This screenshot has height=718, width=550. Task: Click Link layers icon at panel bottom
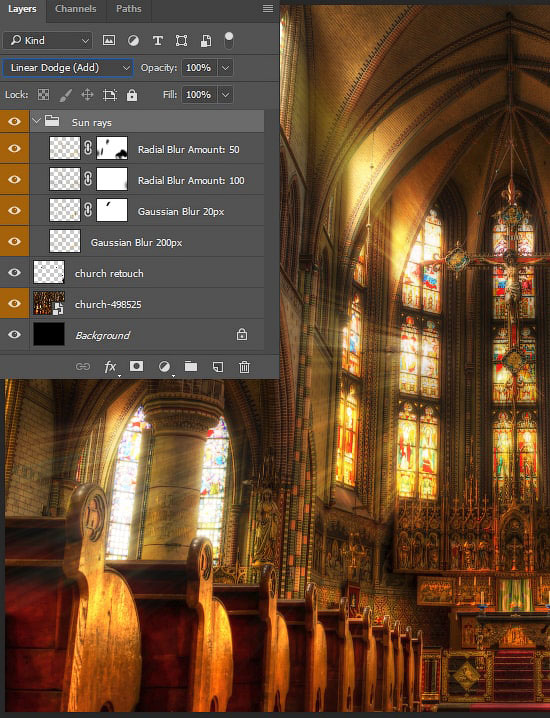pos(83,366)
